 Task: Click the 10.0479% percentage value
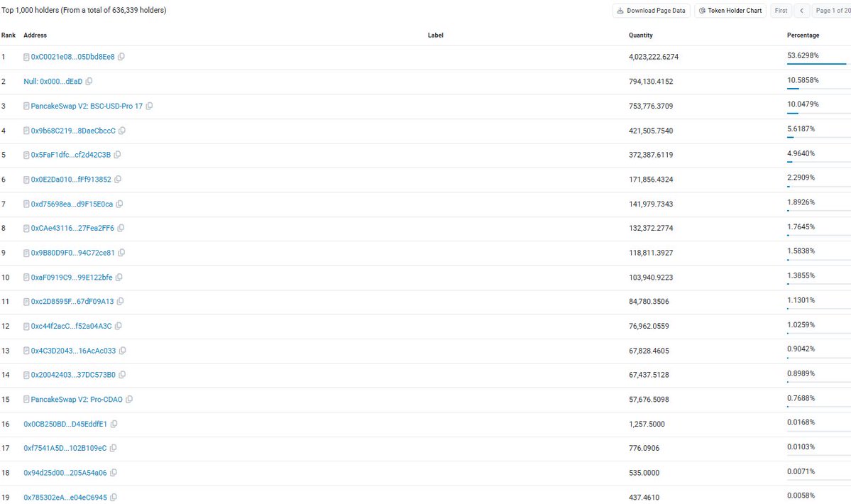[803, 104]
